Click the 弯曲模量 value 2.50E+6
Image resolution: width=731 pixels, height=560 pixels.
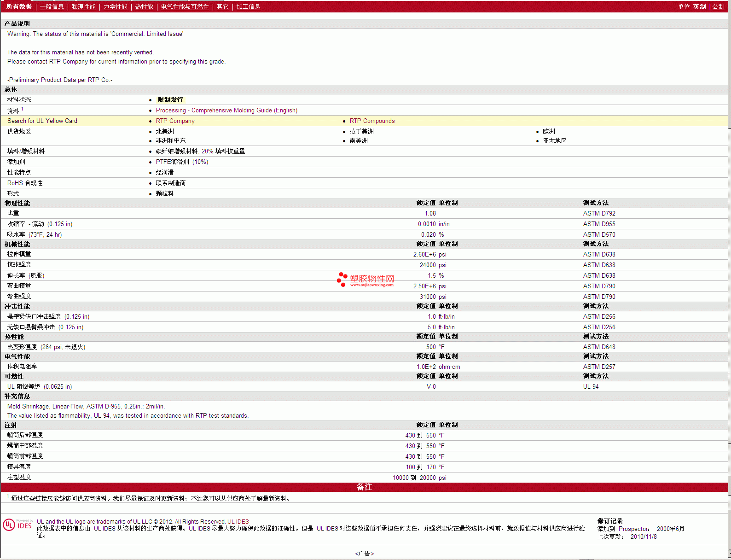tap(424, 286)
